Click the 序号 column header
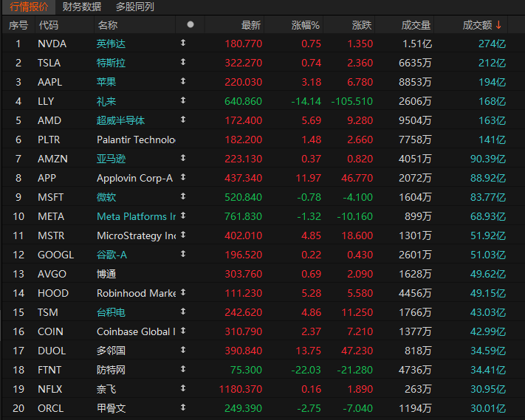The height and width of the screenshot is (420, 525). point(18,25)
